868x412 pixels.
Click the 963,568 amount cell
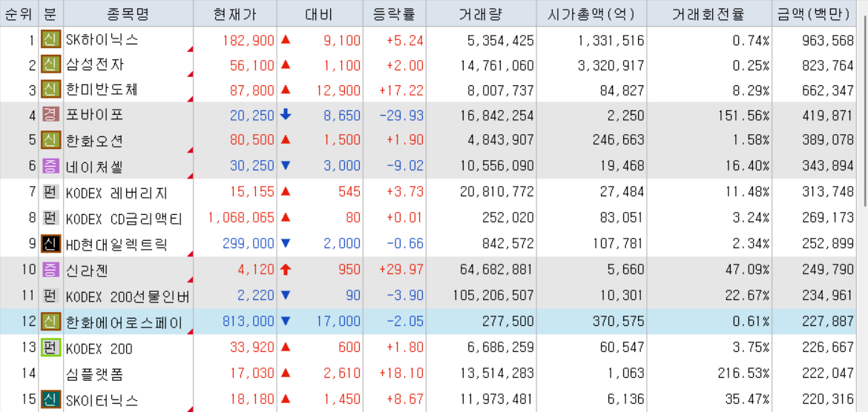827,40
